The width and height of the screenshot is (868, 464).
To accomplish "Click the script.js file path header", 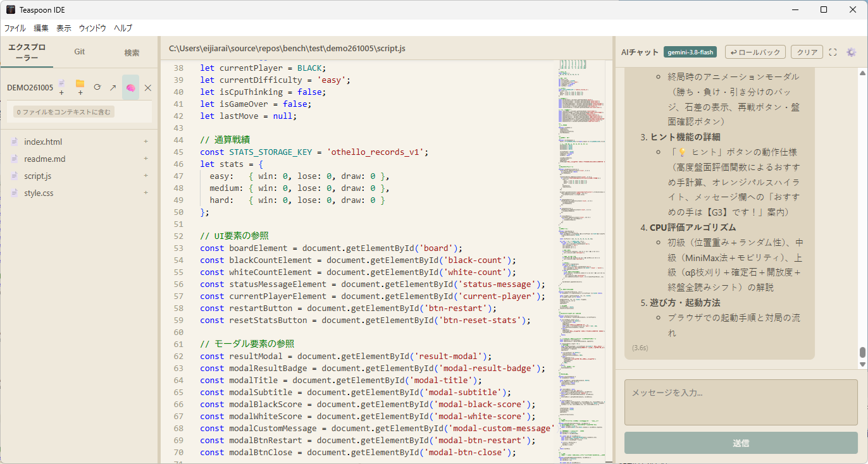I will pos(287,49).
